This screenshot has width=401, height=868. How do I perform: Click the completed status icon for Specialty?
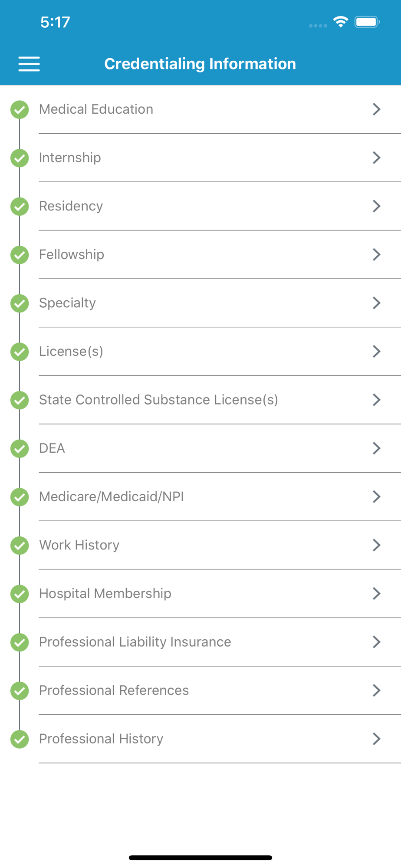20,303
